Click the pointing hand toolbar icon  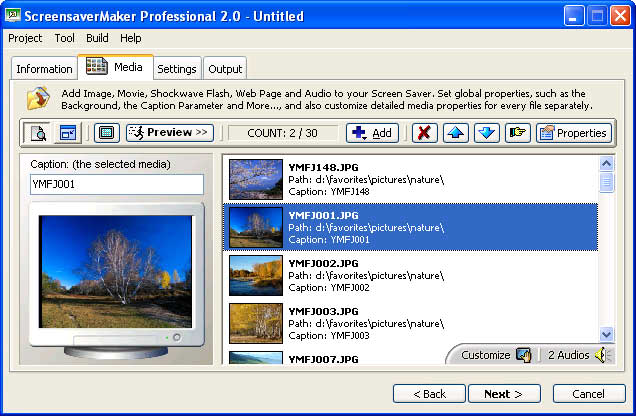coord(518,133)
